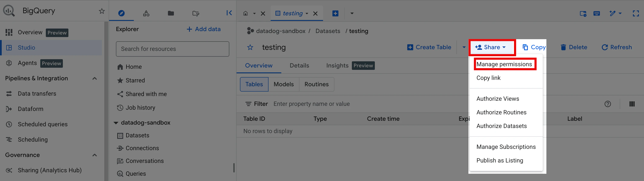644x181 pixels.
Task: Collapse the datadog-sandbox project tree
Action: (x=116, y=123)
